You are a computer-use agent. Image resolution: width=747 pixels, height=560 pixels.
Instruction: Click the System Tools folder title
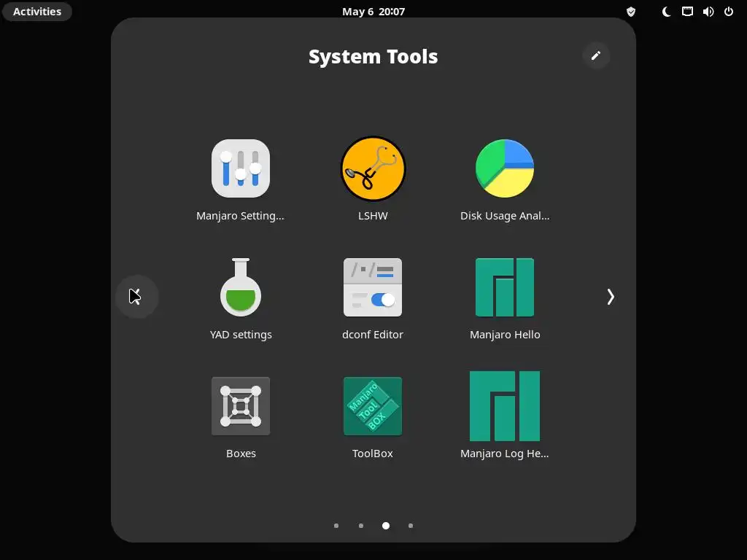[373, 57]
